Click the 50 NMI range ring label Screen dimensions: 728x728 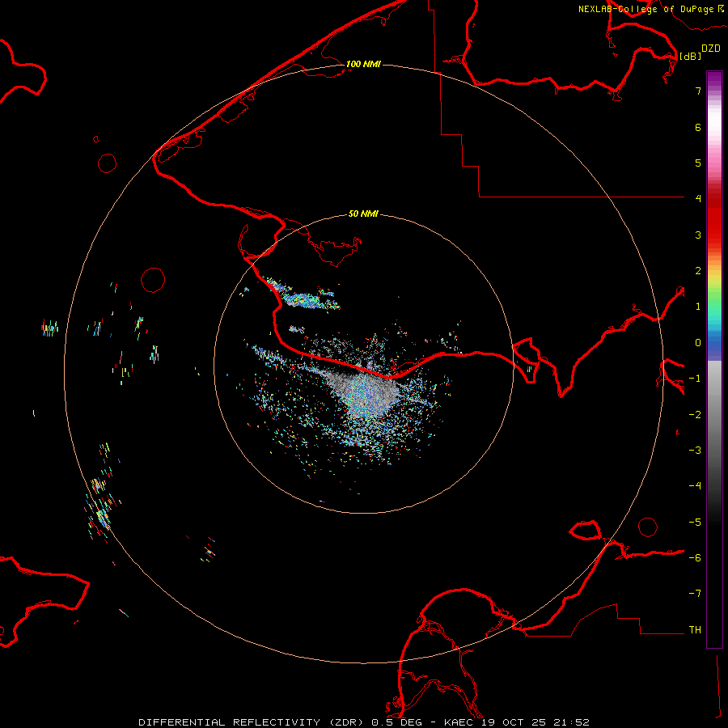coord(363,214)
